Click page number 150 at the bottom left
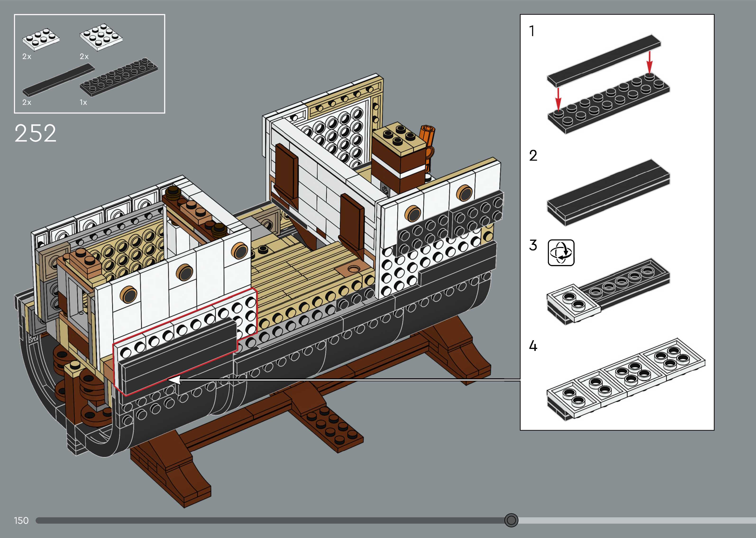This screenshot has width=756, height=538. coord(21,520)
